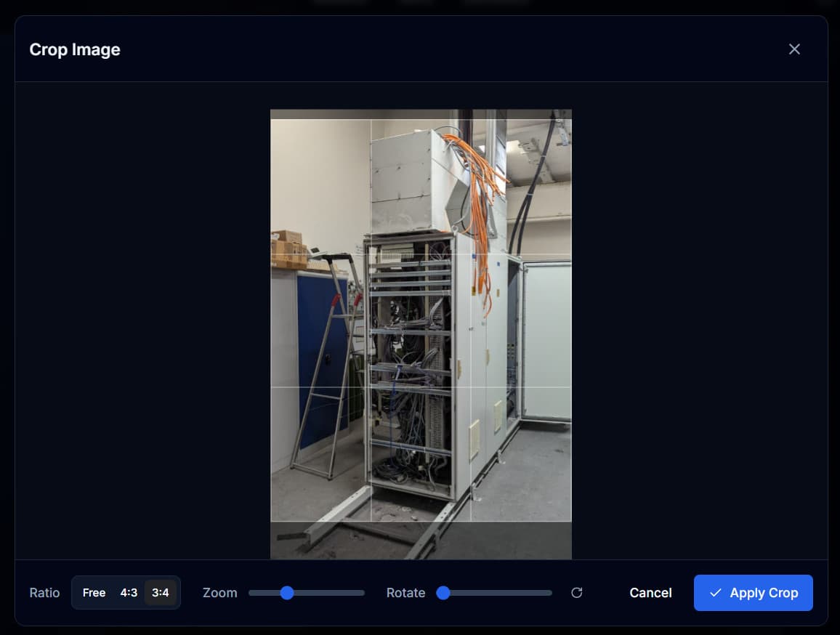Select the Free aspect ratio option
This screenshot has width=840, height=635.
94,593
